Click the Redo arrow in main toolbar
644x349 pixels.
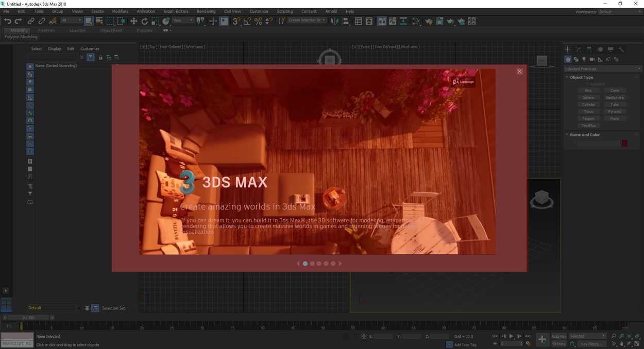click(18, 21)
